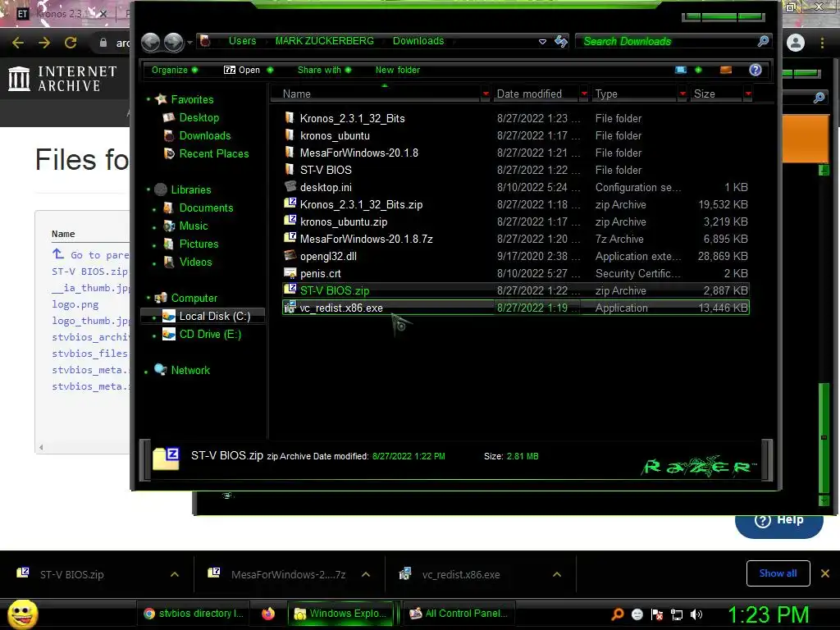
Task: Open Chrome profile avatar icon
Action: 796,43
